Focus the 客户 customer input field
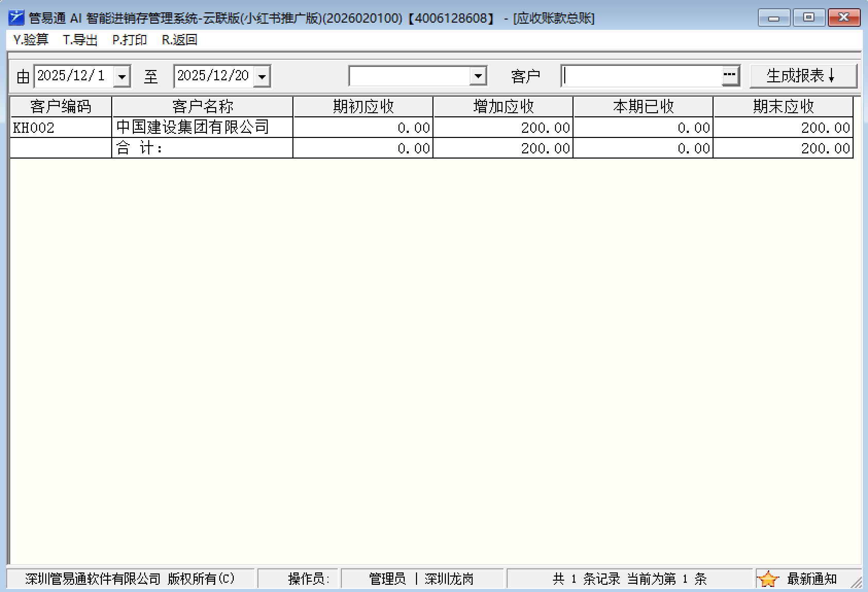Image resolution: width=868 pixels, height=592 pixels. [x=641, y=76]
